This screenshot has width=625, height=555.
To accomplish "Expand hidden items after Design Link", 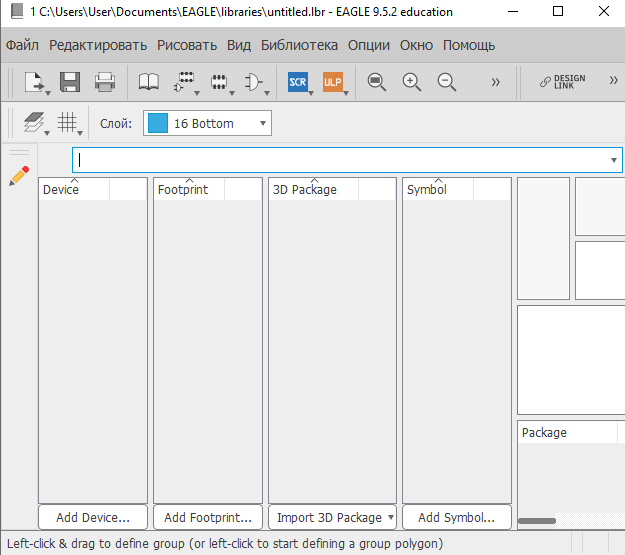I will pyautogui.click(x=613, y=81).
